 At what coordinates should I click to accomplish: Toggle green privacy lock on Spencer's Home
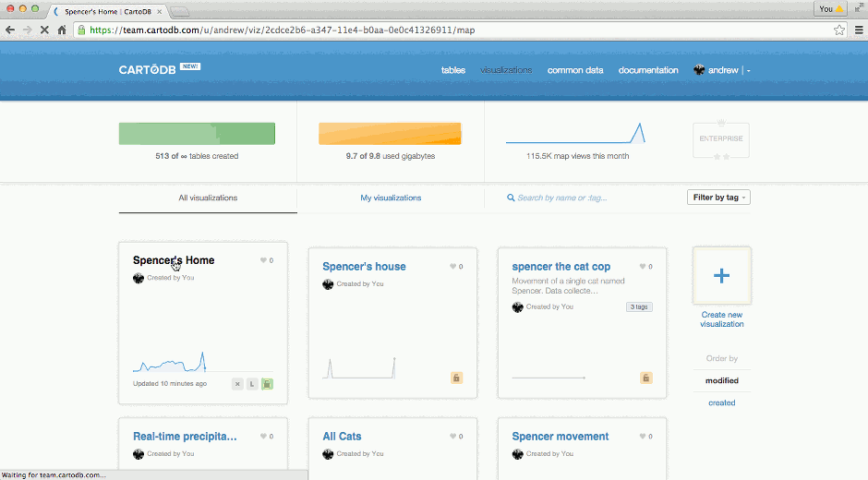(x=267, y=384)
